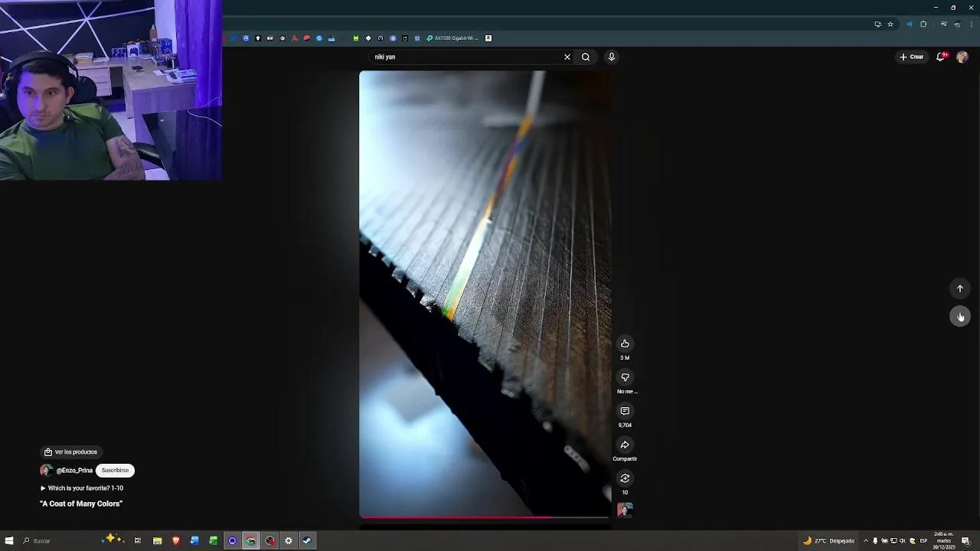Open the Chrome profile avatar
This screenshot has width=980, height=551.
coord(957,24)
